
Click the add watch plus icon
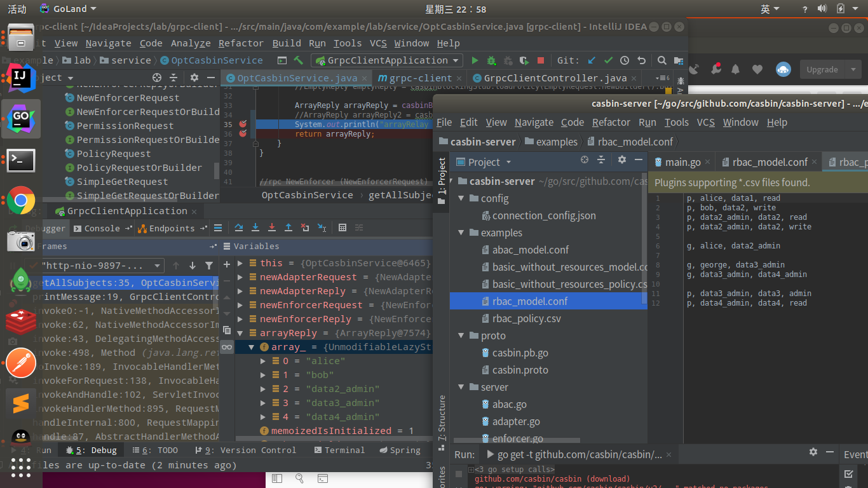[x=227, y=264]
